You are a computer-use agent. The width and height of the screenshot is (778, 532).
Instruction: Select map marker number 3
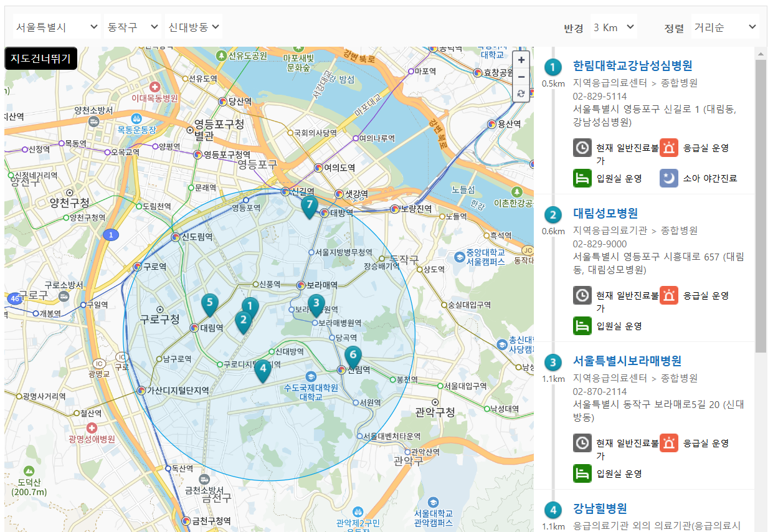[316, 305]
